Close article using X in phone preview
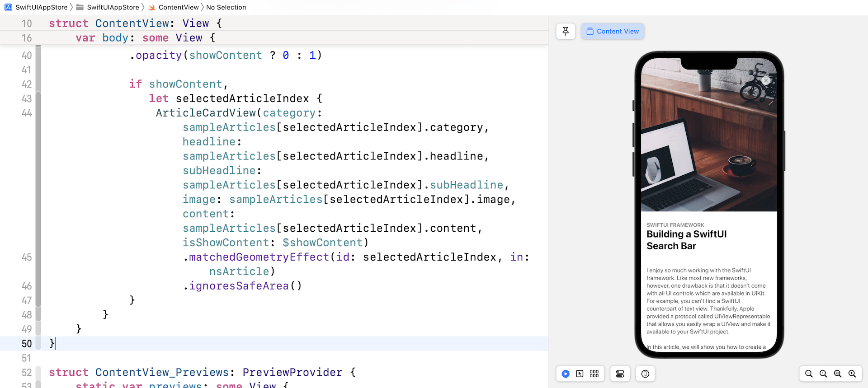 (766, 80)
